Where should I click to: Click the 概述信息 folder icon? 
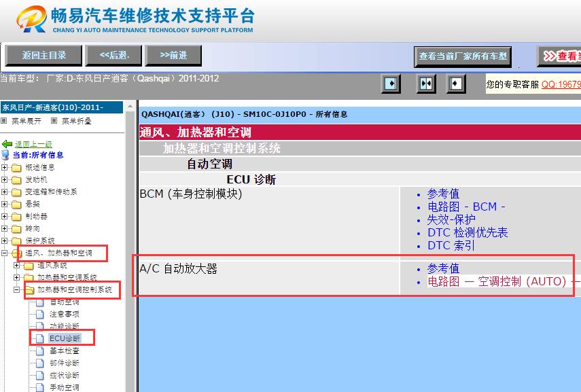16,168
